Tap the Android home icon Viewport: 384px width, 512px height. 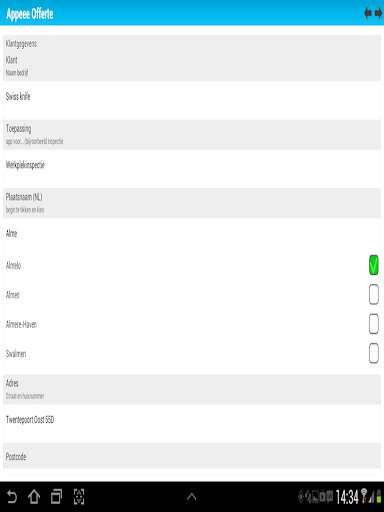(34, 497)
